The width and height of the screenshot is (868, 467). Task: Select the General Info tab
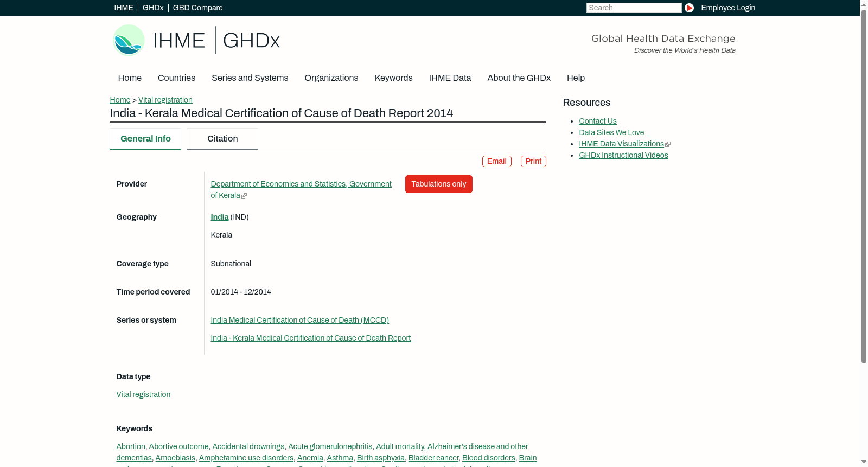(x=145, y=139)
